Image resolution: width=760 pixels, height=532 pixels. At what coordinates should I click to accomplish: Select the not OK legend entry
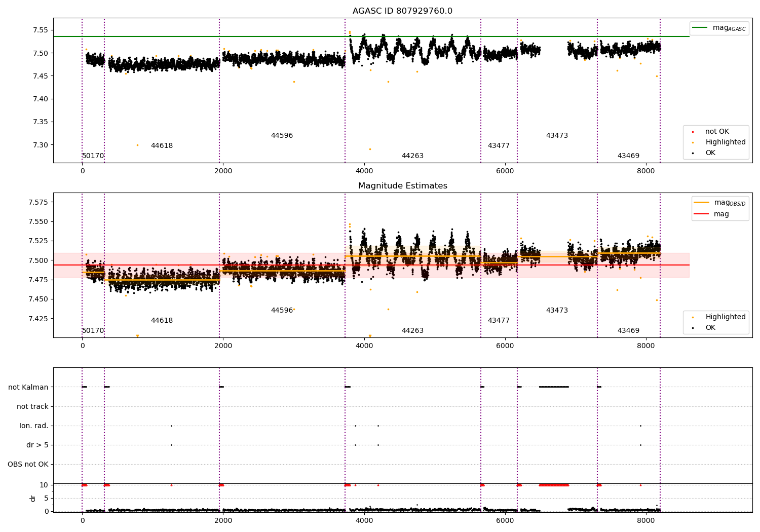point(717,132)
